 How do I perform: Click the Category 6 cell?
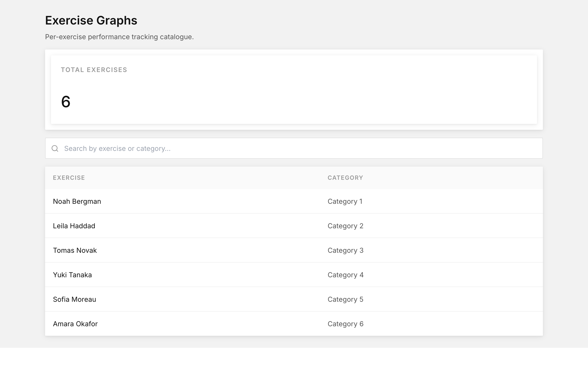345,324
